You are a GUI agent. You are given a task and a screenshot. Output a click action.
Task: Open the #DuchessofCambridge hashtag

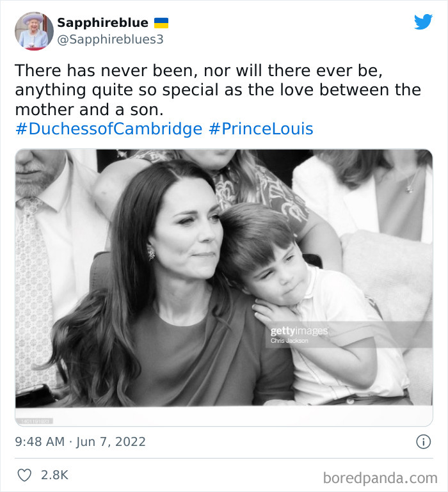[x=108, y=129]
